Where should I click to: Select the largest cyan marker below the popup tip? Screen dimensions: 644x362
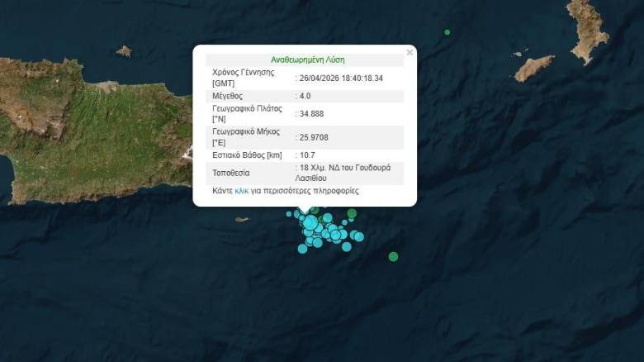click(x=310, y=223)
